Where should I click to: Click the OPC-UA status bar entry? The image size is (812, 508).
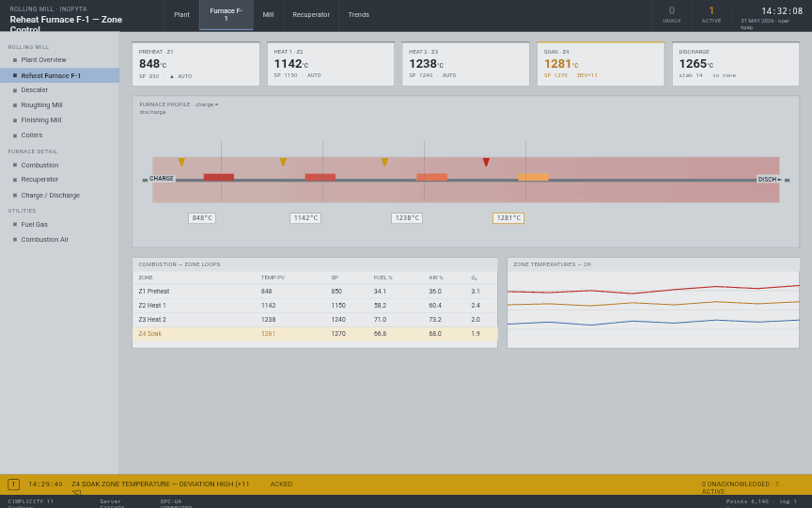(x=176, y=504)
